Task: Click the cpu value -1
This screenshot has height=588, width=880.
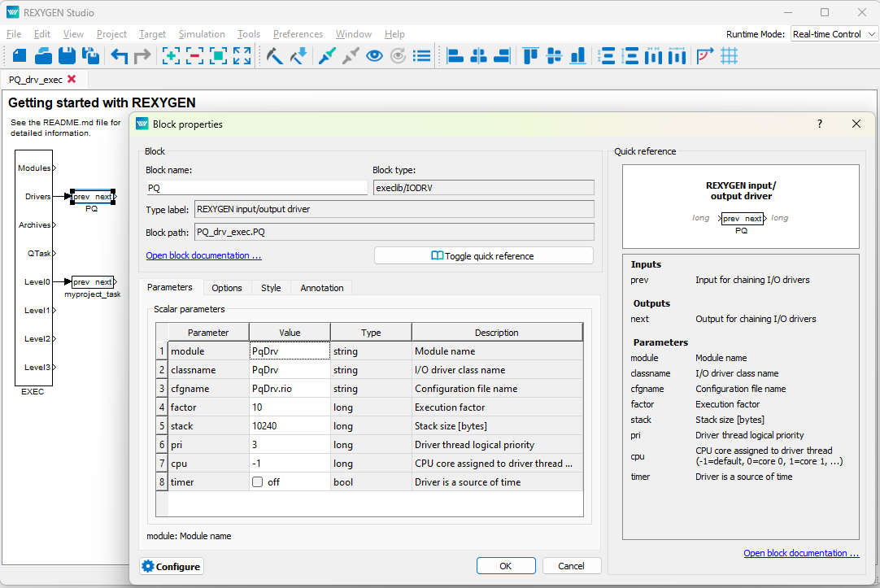Action: click(290, 464)
